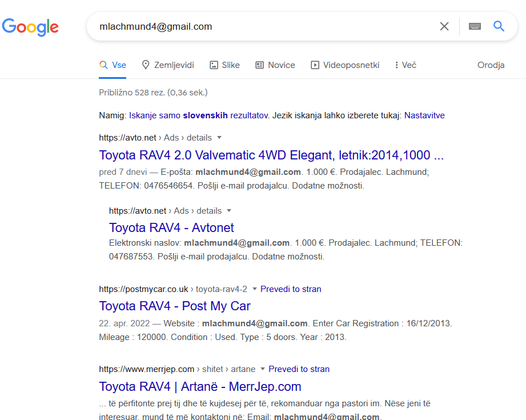Open the on-screen keyboard icon
The width and height of the screenshot is (526, 420).
point(475,26)
